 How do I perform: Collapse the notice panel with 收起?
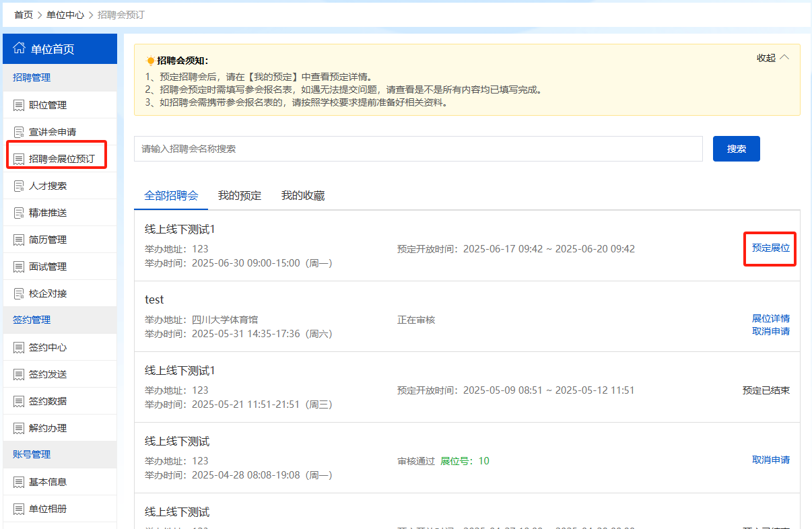pos(772,58)
